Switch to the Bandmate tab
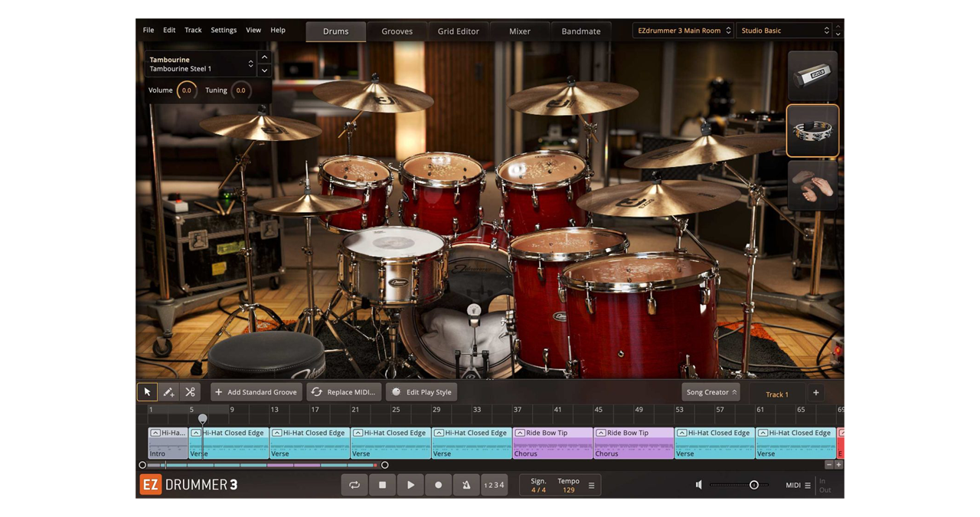The width and height of the screenshot is (980, 517). pyautogui.click(x=581, y=31)
